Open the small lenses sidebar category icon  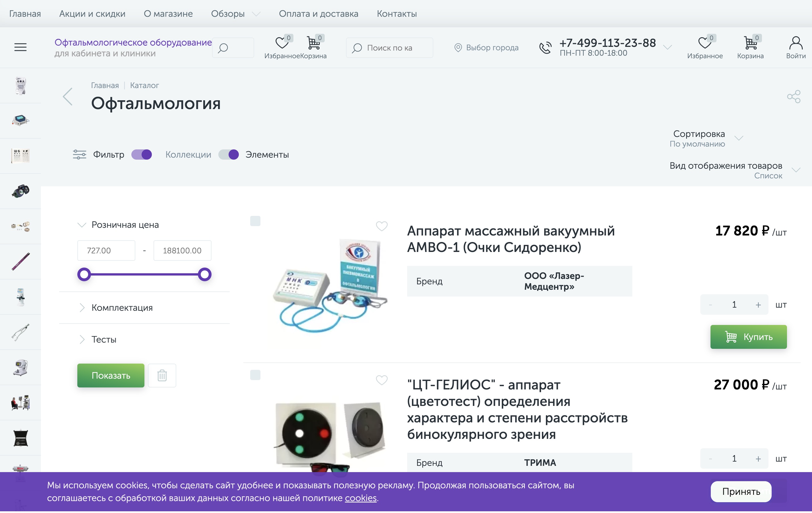pos(20,226)
